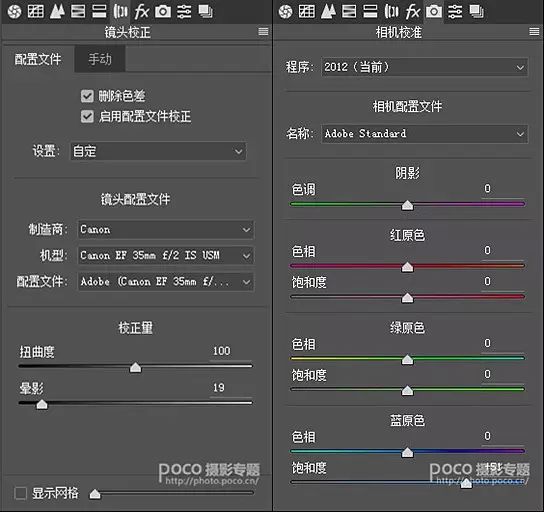The height and width of the screenshot is (512, 545).
Task: Open HSL/Grayscale icon in left panel
Action: (78, 11)
